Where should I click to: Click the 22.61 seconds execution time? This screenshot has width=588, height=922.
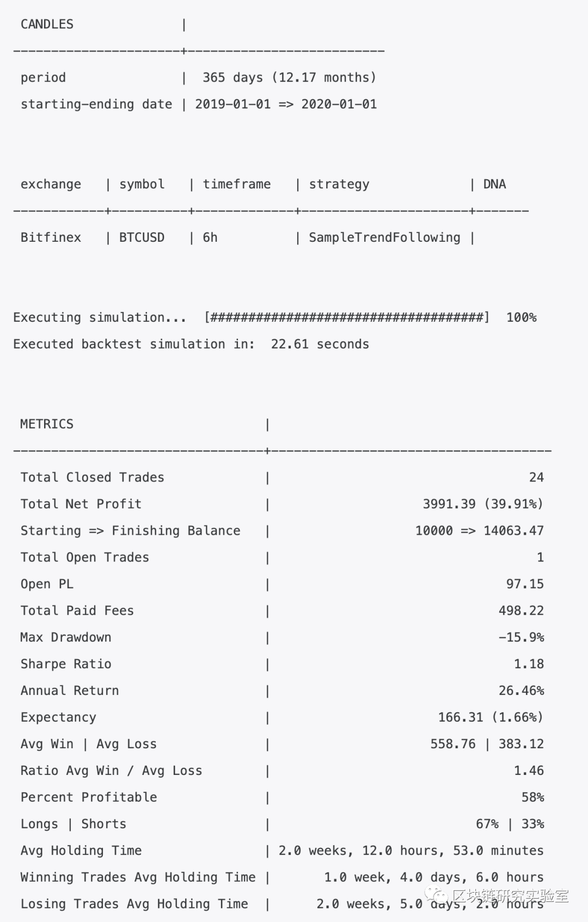click(320, 344)
